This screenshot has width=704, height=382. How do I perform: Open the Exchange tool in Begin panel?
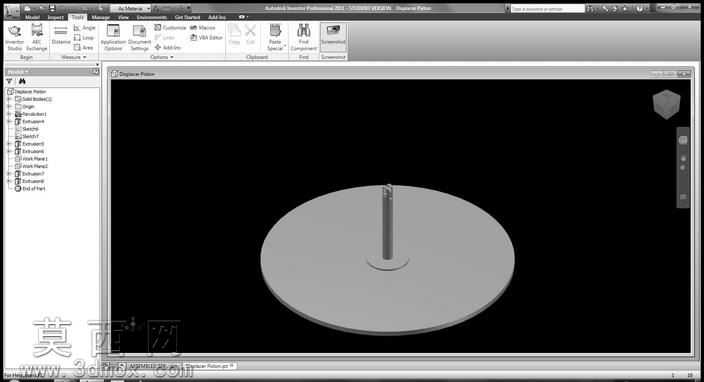coord(37,38)
